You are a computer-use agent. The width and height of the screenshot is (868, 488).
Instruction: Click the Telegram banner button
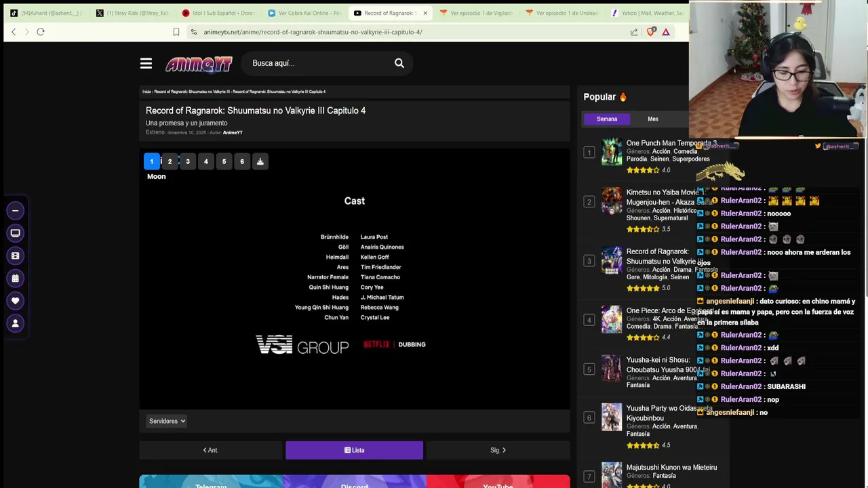coord(211,483)
